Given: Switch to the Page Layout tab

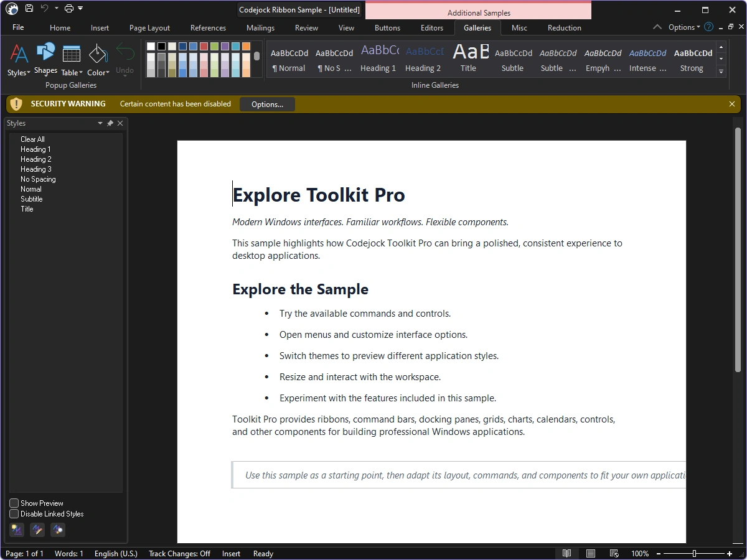Looking at the screenshot, I should tap(149, 27).
